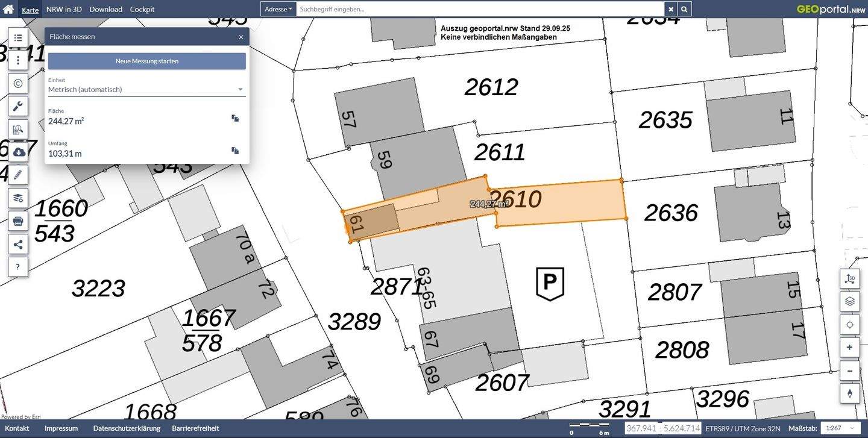The image size is (868, 438).
Task: Expand the Einheit unit dropdown
Action: click(146, 90)
